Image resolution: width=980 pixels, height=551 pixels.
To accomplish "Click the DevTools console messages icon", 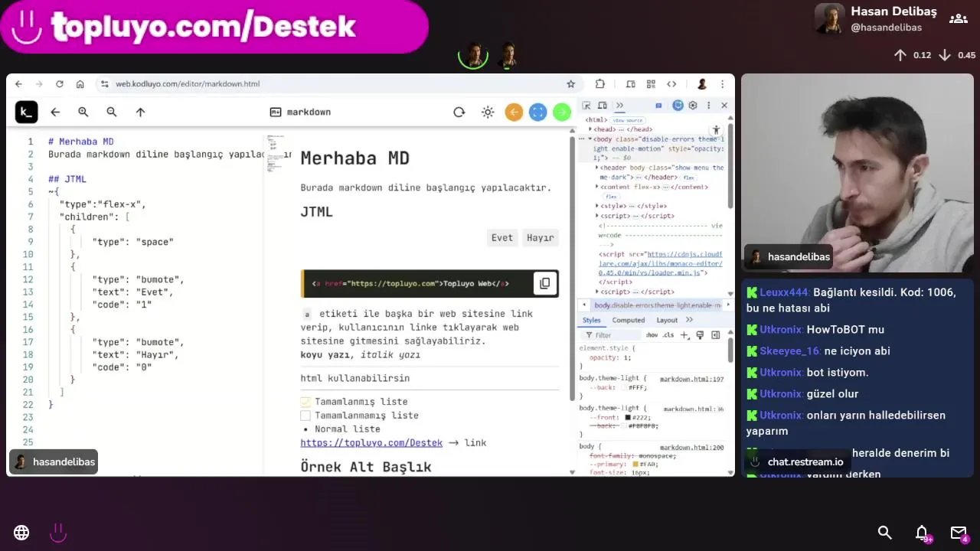I will [658, 106].
